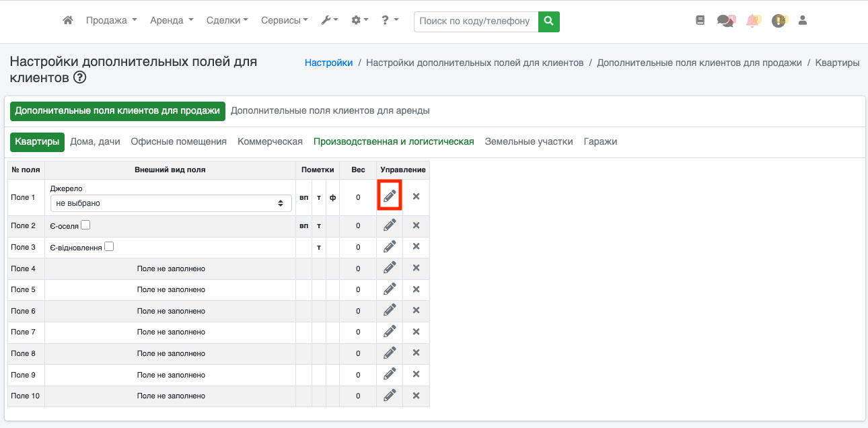Expand the Продажа dropdown menu
This screenshot has width=868, height=428.
point(111,21)
